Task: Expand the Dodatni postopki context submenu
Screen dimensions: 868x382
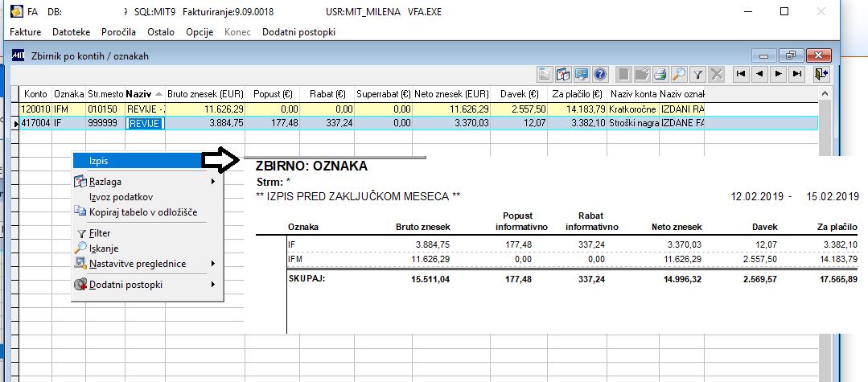Action: pyautogui.click(x=213, y=285)
